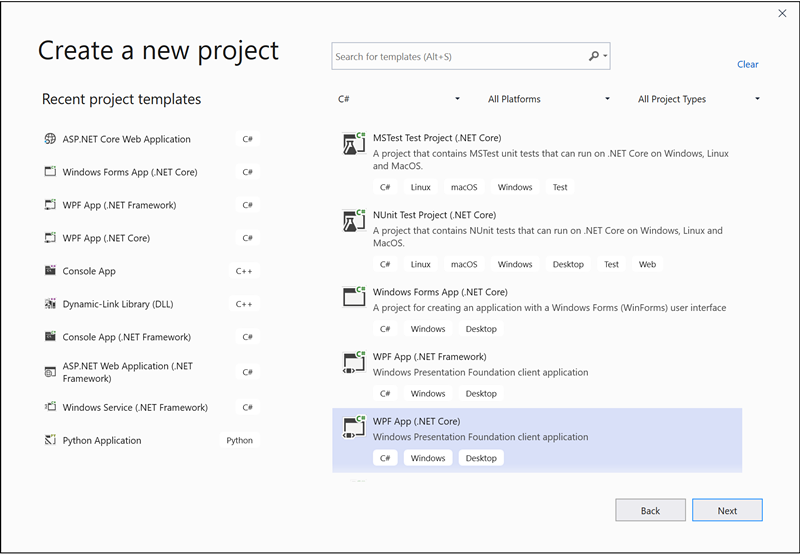Viewport: 800px width, 554px height.
Task: Open the All Project Types dropdown
Action: pyautogui.click(x=698, y=99)
